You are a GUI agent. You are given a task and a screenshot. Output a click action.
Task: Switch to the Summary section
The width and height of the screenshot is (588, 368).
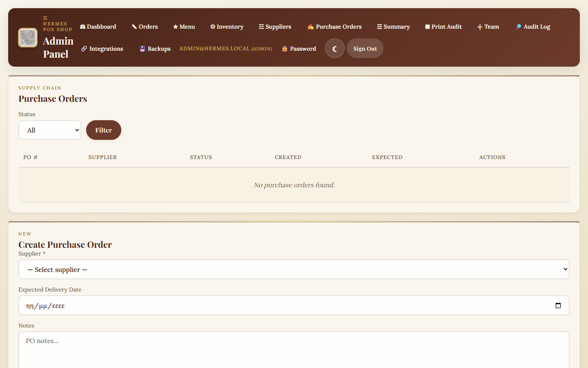pyautogui.click(x=393, y=26)
